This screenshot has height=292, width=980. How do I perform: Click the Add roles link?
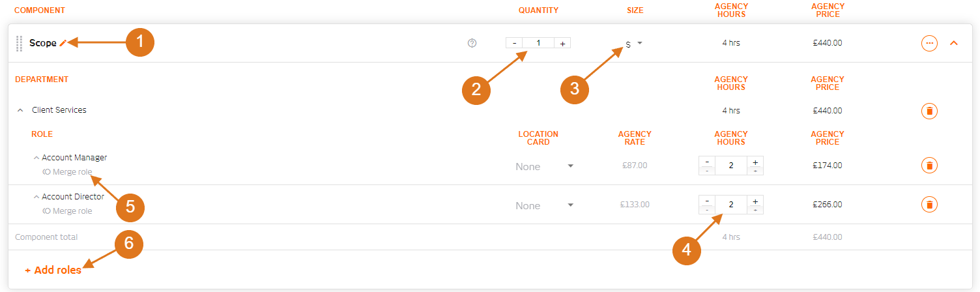click(x=53, y=270)
